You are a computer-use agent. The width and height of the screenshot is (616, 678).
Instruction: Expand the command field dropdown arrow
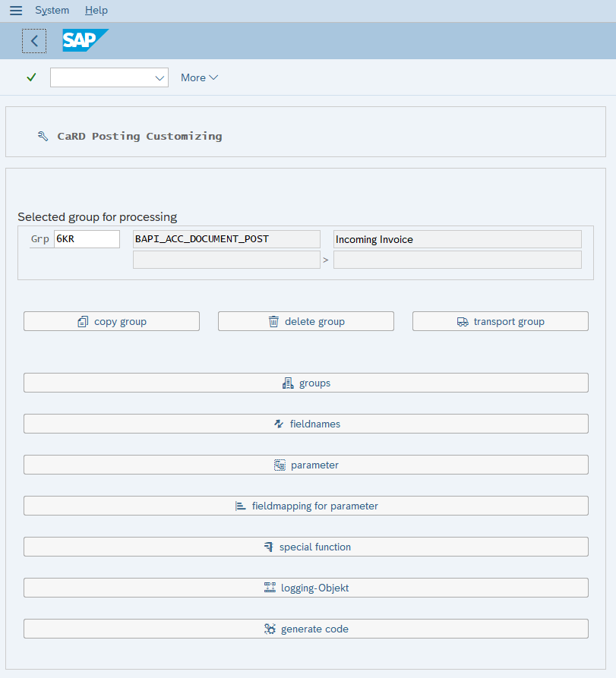tap(160, 78)
